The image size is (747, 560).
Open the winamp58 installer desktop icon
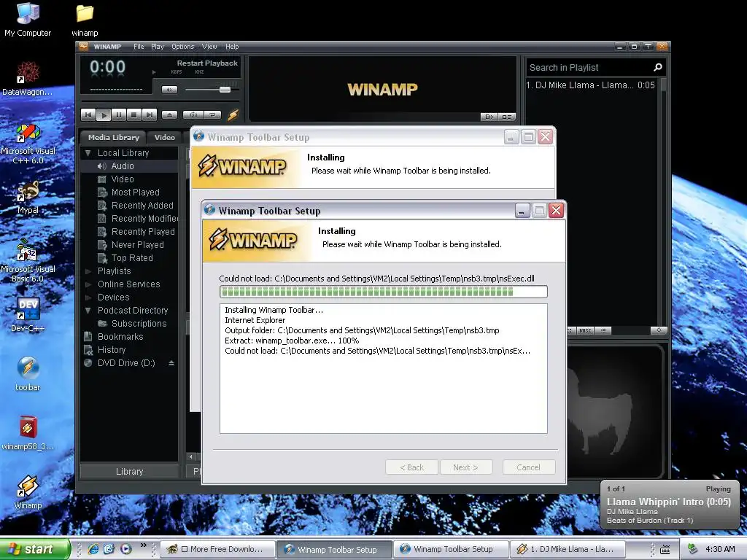pyautogui.click(x=28, y=433)
